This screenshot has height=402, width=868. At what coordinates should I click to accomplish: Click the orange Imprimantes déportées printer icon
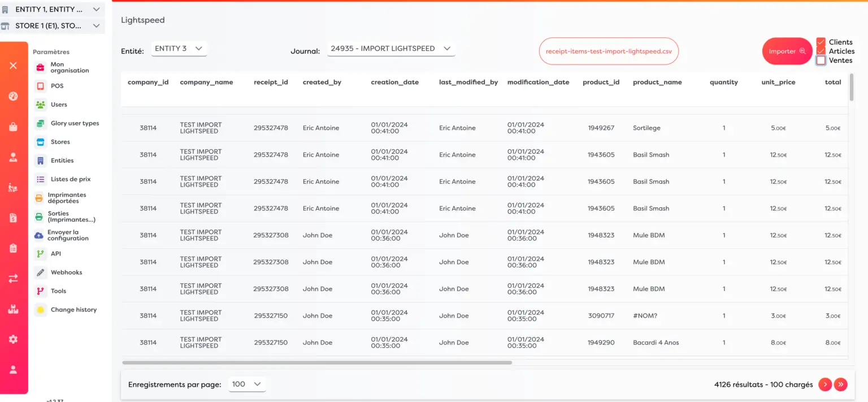[39, 198]
